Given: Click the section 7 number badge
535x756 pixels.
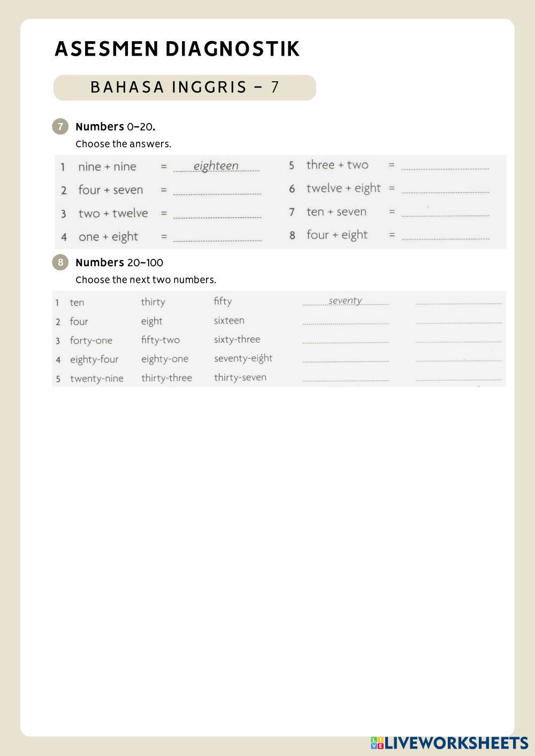Looking at the screenshot, I should coord(60,127).
